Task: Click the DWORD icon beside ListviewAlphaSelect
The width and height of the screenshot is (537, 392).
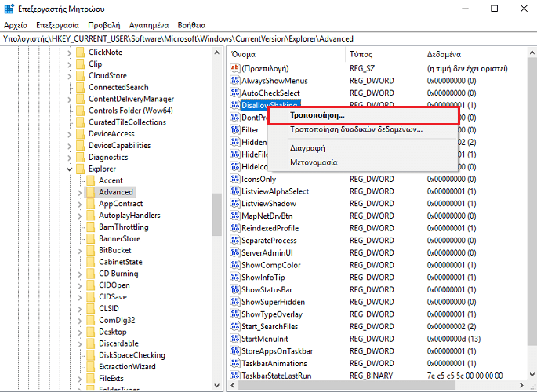Action: pyautogui.click(x=235, y=191)
